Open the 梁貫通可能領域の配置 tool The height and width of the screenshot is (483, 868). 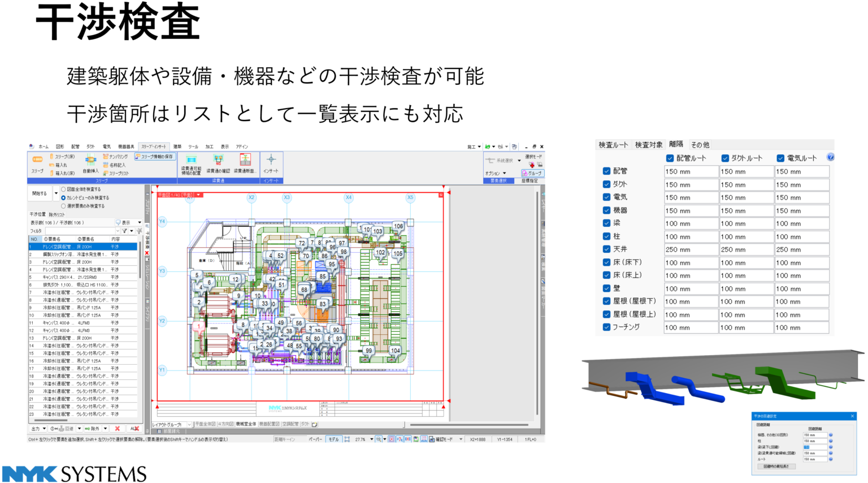pyautogui.click(x=191, y=165)
